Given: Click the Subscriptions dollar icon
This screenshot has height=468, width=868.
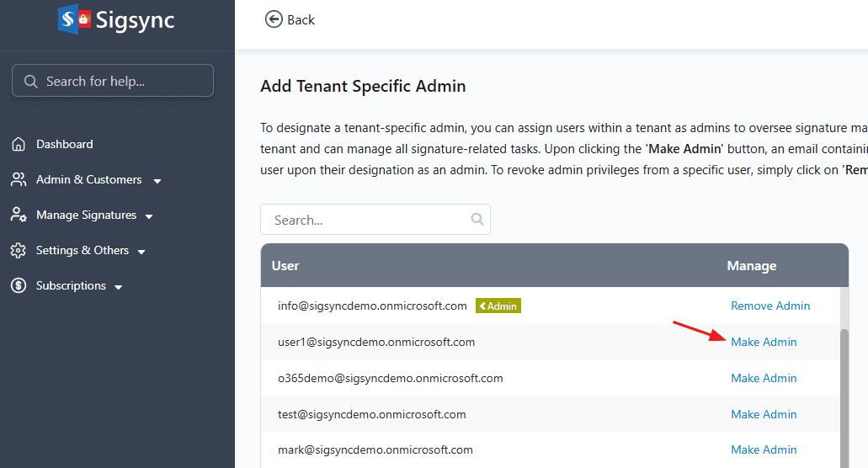Looking at the screenshot, I should [x=19, y=285].
